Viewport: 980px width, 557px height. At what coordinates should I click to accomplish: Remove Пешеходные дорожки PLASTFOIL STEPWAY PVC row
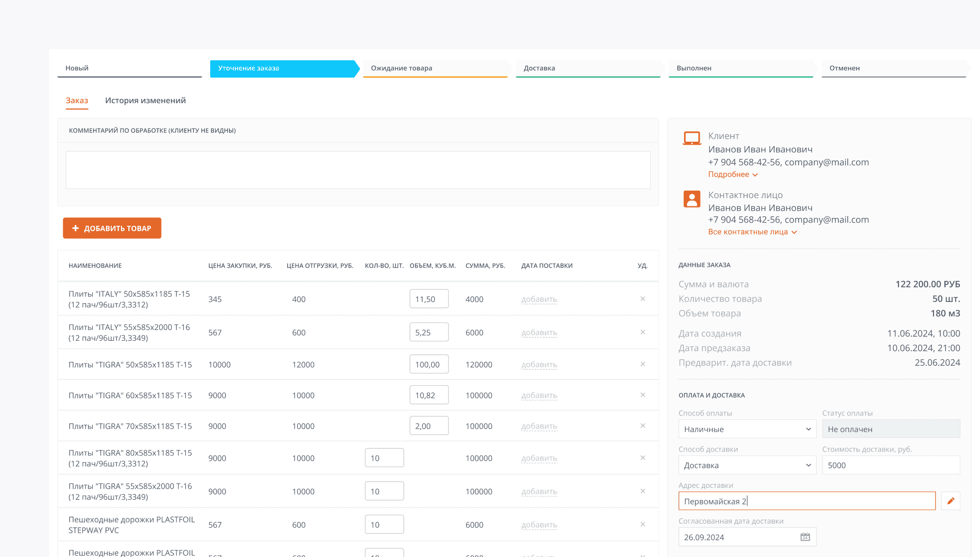642,524
